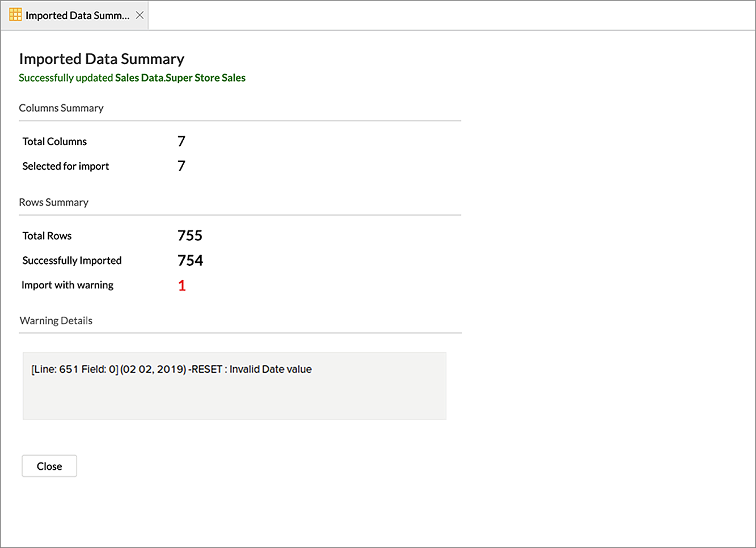This screenshot has height=548, width=756.
Task: Click the Close button
Action: tap(49, 466)
